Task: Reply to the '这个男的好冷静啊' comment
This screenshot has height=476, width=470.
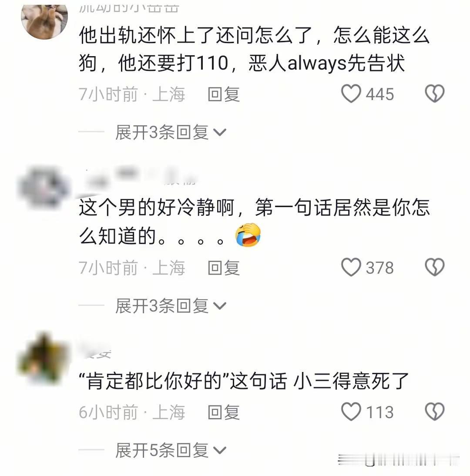Action: [224, 268]
